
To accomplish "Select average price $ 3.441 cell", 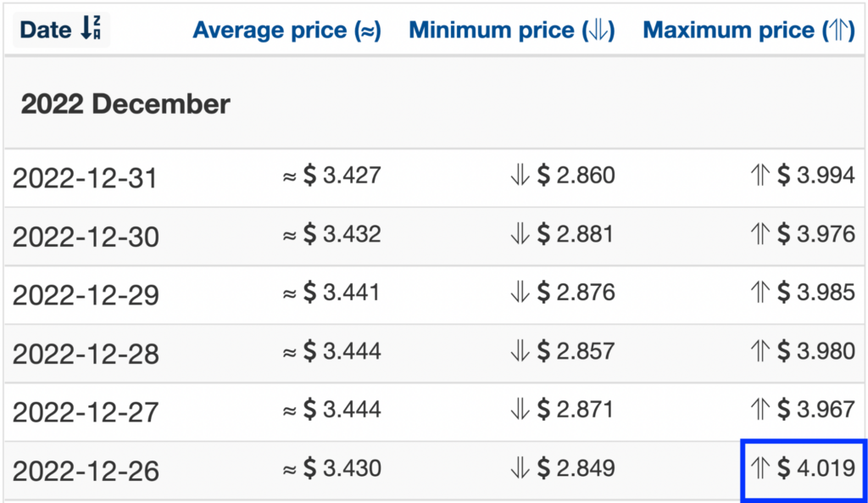I will coord(331,293).
